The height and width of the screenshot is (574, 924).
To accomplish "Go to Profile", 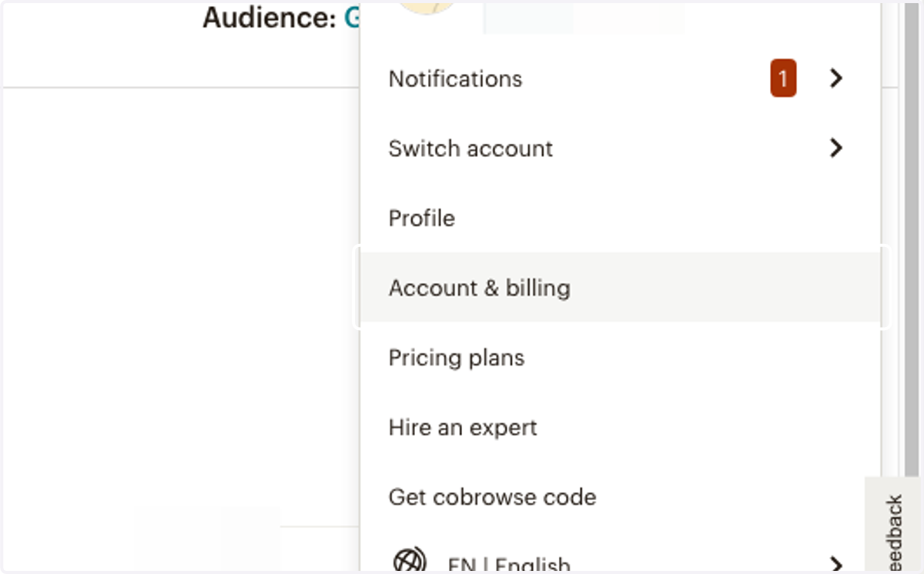I will tap(620, 218).
